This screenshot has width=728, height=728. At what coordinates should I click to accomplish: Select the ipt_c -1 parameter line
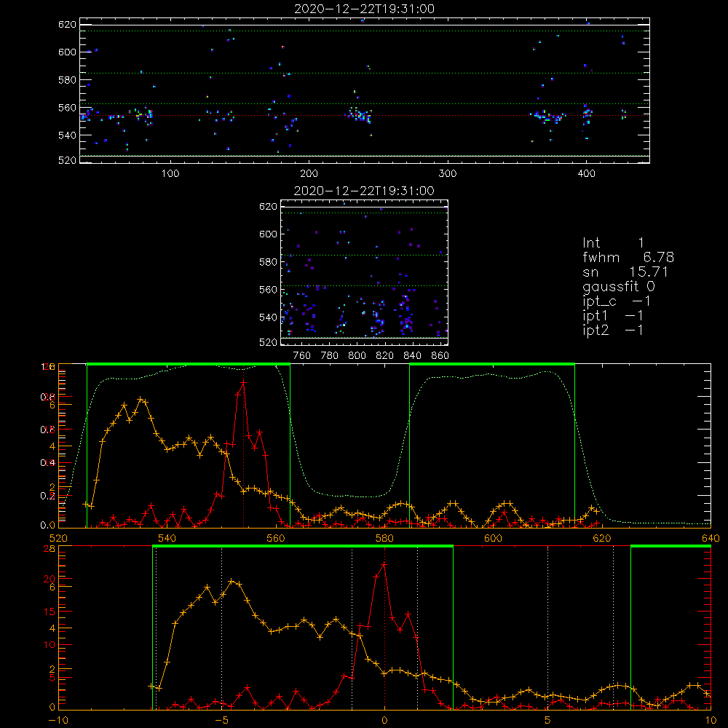click(616, 301)
